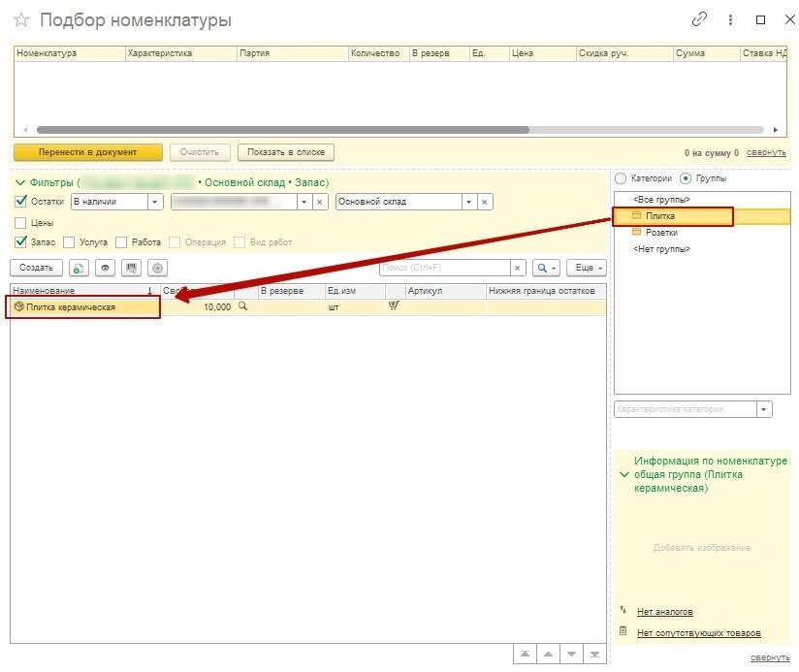Open the Розетки folder in groups tree
The height and width of the screenshot is (672, 799).
pyautogui.click(x=661, y=233)
